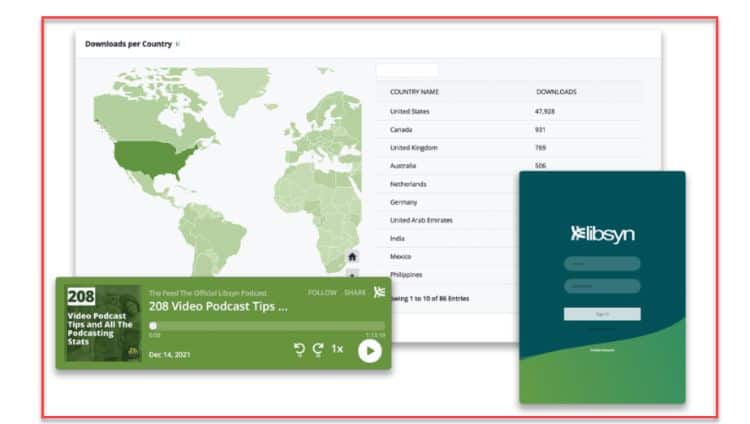Click the entries count text below the table
Screen dimensions: 750x424
pyautogui.click(x=430, y=299)
